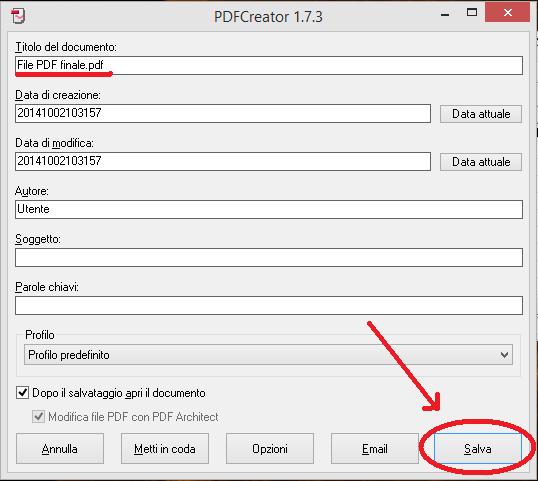Toggle Modifica file PDF con PDF Architect checkbox
538x481 pixels.
38,417
